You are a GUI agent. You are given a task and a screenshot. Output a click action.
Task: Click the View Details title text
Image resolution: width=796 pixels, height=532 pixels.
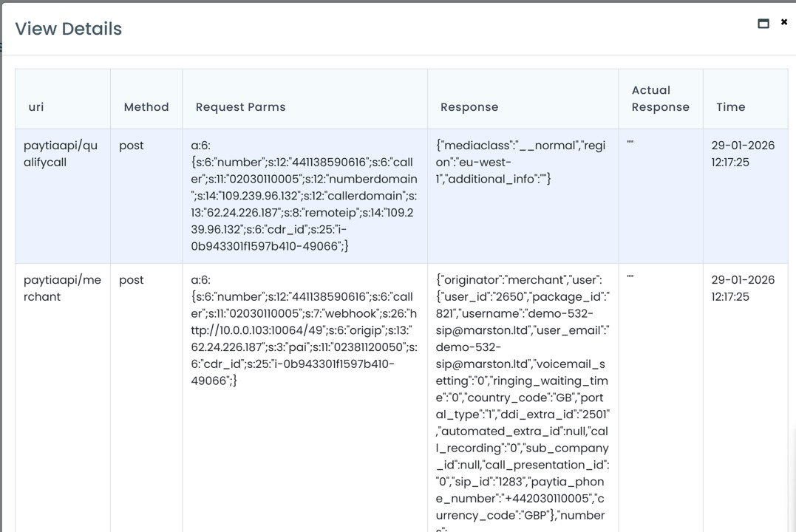pos(68,29)
